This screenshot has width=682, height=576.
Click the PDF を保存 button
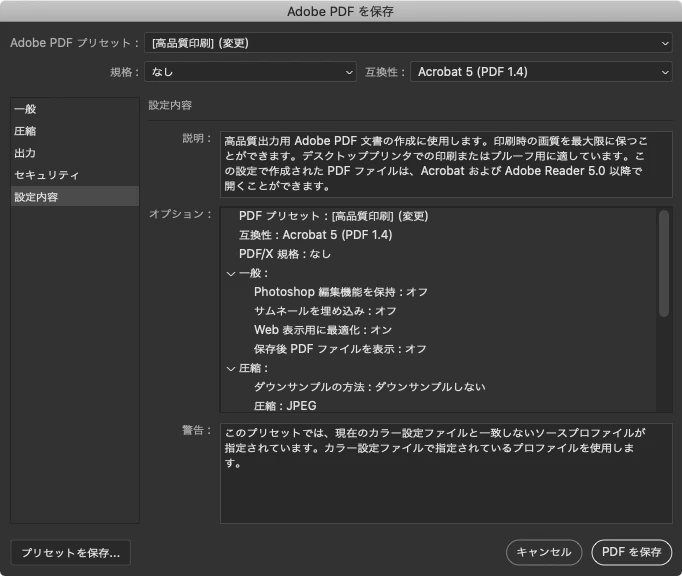[x=632, y=552]
